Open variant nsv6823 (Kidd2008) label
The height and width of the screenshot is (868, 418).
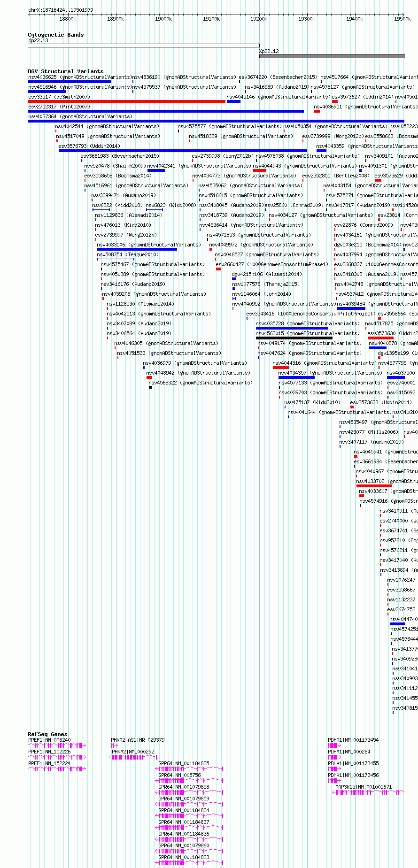pyautogui.click(x=171, y=205)
